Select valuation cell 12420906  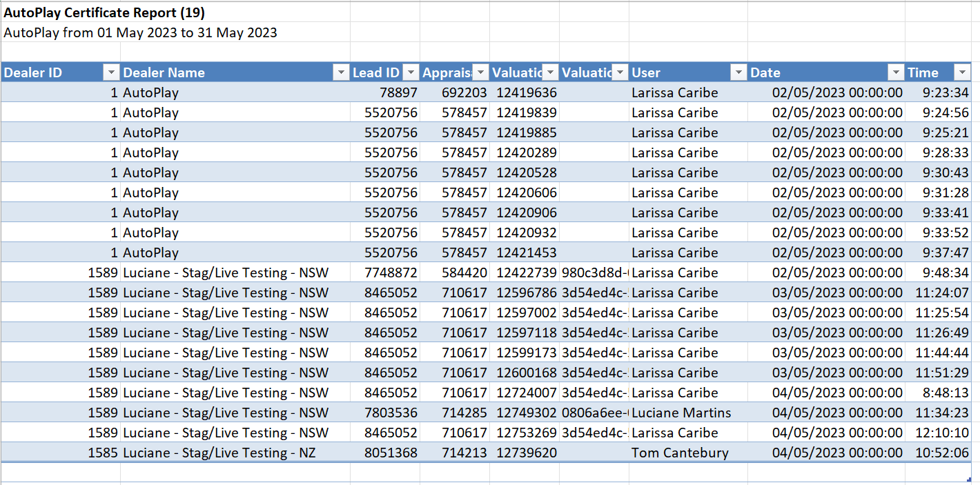(x=525, y=212)
